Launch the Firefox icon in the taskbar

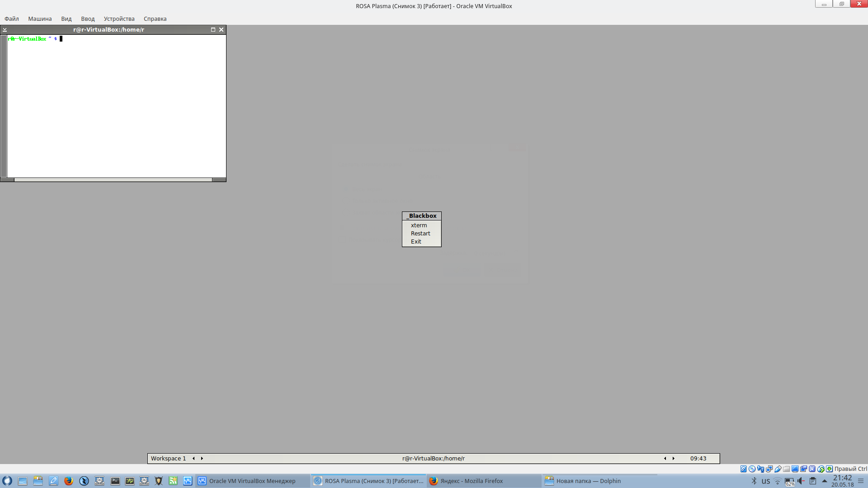69,481
